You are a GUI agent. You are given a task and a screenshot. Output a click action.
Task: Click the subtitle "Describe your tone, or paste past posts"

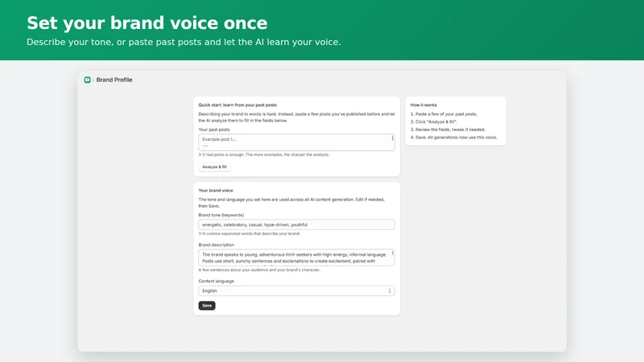pyautogui.click(x=184, y=43)
